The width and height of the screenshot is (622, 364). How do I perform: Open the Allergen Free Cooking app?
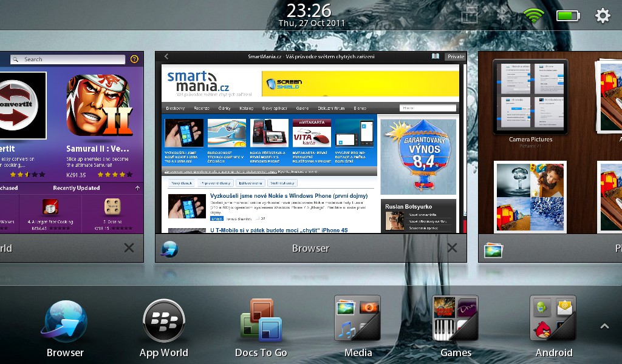[50, 214]
